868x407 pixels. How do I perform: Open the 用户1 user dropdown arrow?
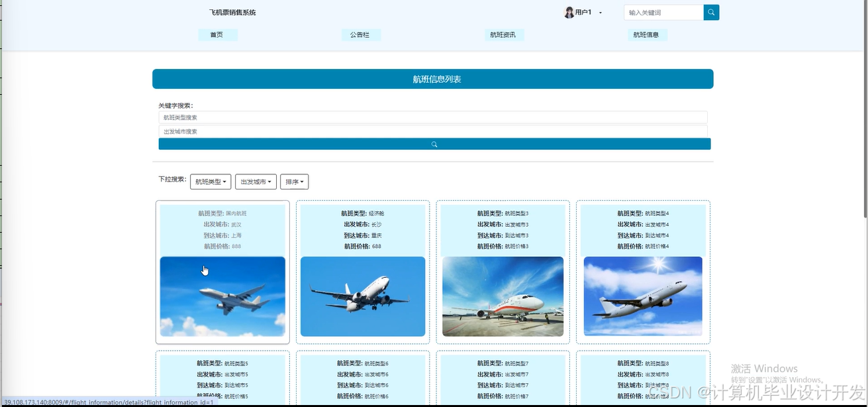(601, 13)
